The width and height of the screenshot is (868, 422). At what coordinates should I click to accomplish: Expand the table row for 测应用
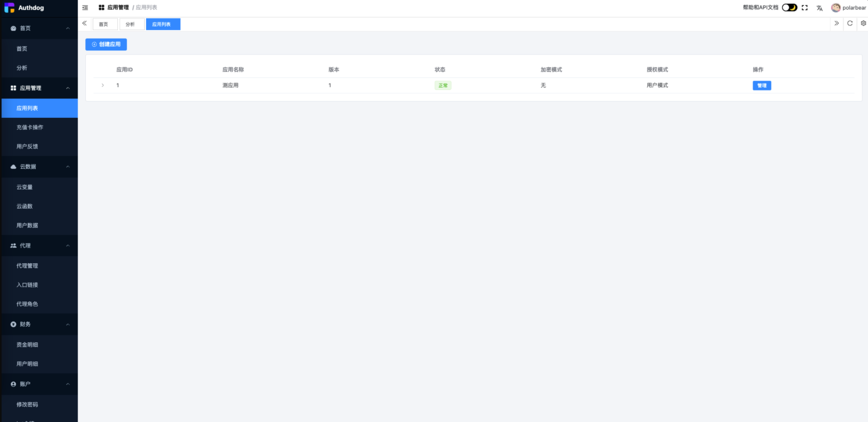[x=103, y=85]
